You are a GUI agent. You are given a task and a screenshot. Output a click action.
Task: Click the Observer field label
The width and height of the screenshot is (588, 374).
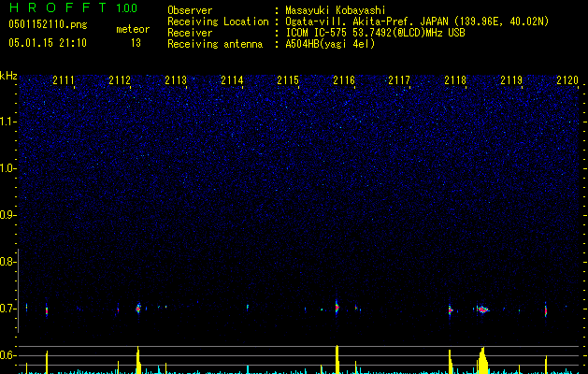click(190, 10)
